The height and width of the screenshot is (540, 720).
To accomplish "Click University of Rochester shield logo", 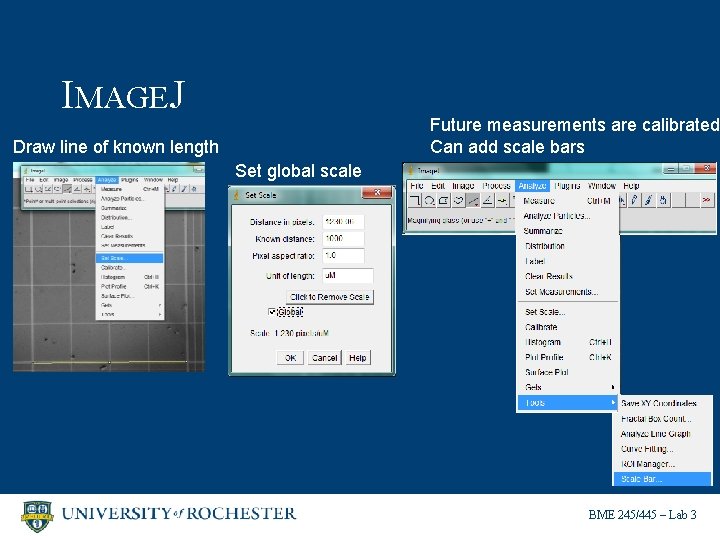I will pos(37,516).
